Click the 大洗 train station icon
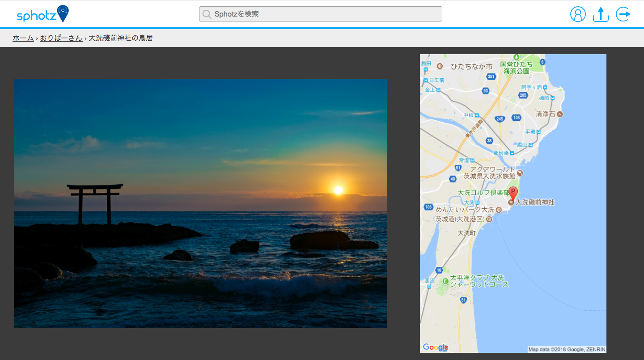The width and height of the screenshot is (644, 360). point(477,202)
